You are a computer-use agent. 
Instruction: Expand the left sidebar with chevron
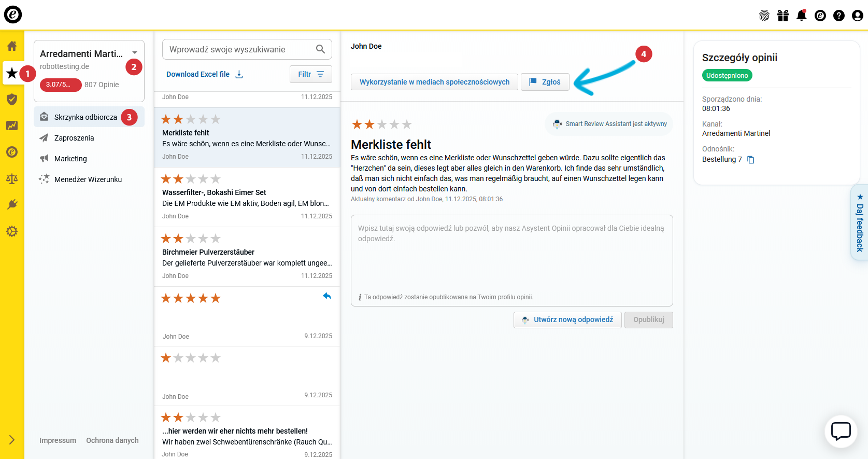(12, 440)
